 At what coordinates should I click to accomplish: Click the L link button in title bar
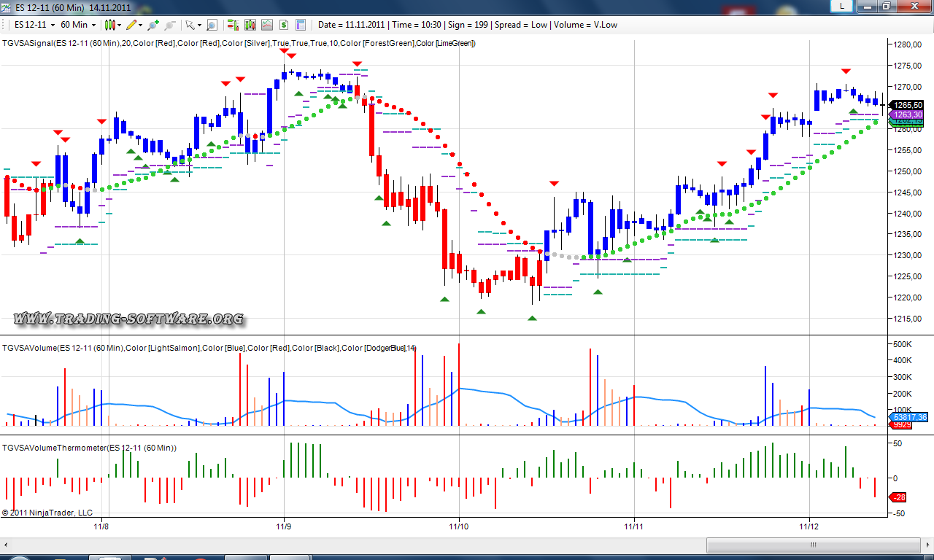(x=843, y=6)
